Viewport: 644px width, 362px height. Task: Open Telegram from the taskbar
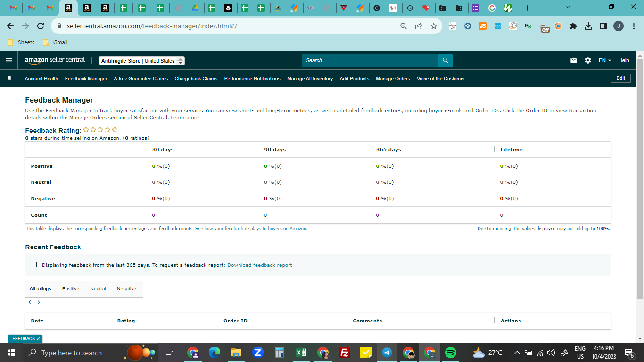coord(387,353)
